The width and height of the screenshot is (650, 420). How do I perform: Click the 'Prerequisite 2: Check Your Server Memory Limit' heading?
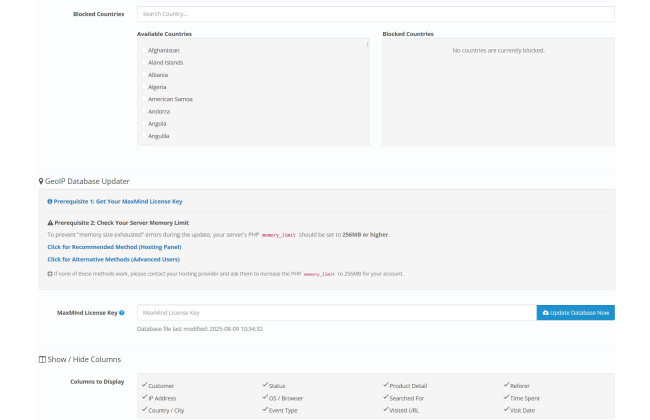coord(121,223)
